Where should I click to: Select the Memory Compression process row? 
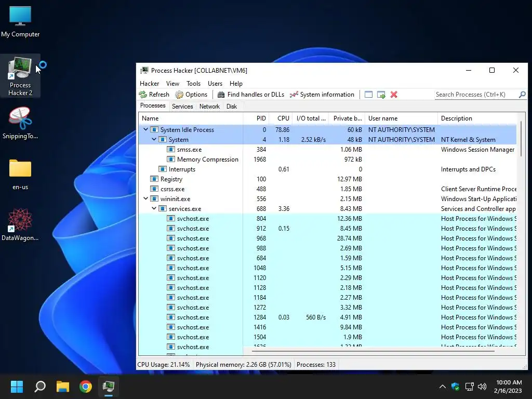tap(327, 159)
